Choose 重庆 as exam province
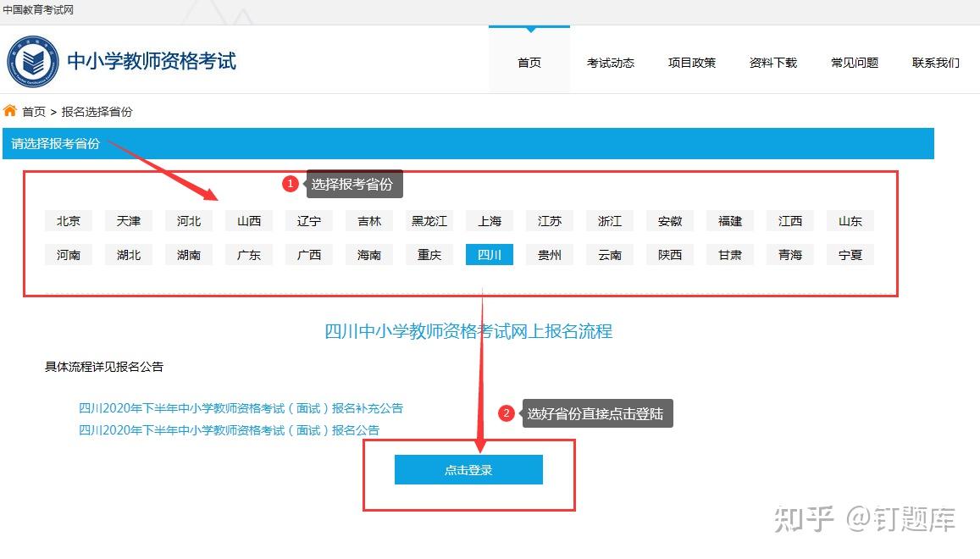980x559 pixels. [x=429, y=254]
